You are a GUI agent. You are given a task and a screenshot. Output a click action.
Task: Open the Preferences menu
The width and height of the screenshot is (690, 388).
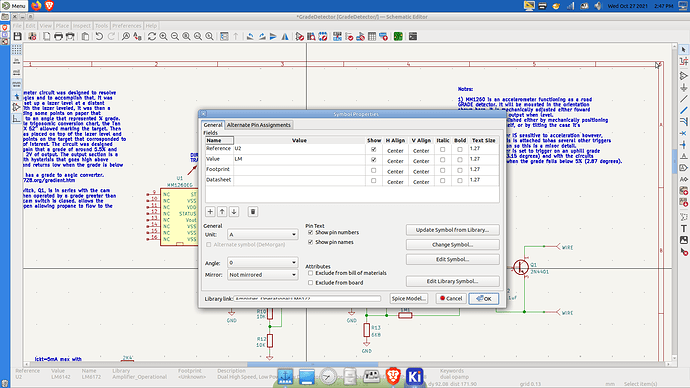click(x=127, y=26)
